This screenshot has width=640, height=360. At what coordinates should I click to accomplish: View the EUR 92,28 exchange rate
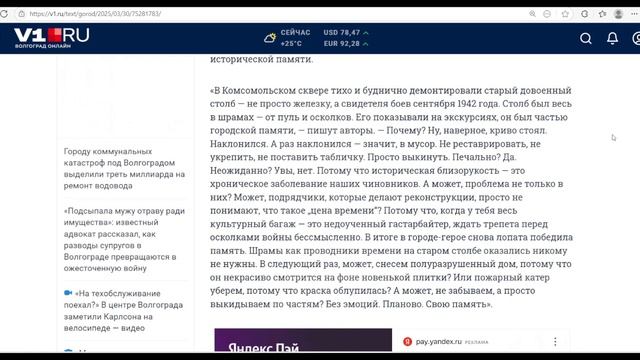pyautogui.click(x=346, y=44)
